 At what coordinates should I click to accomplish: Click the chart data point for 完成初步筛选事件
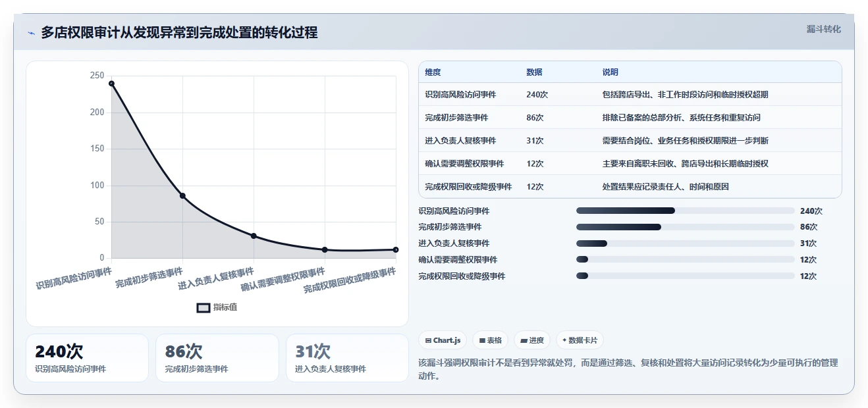point(182,195)
